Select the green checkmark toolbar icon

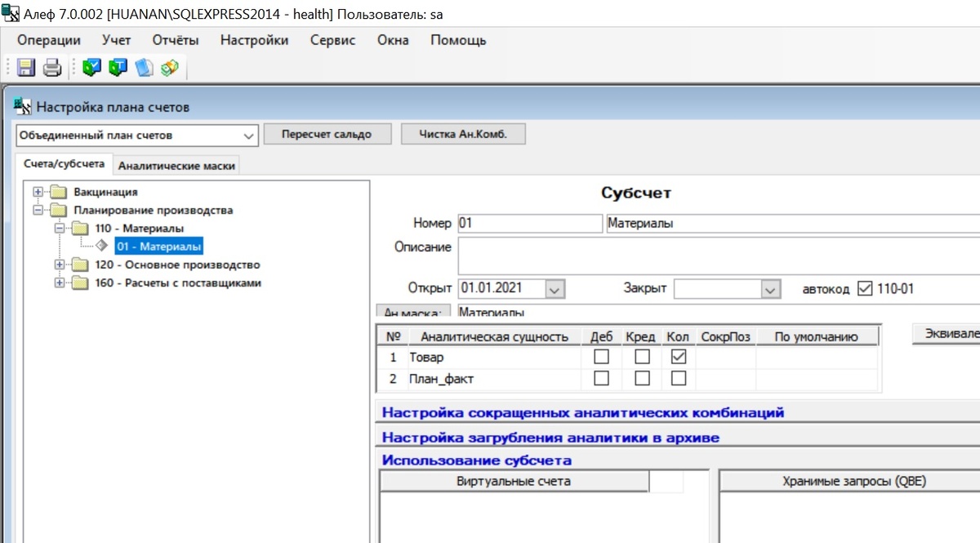(91, 68)
